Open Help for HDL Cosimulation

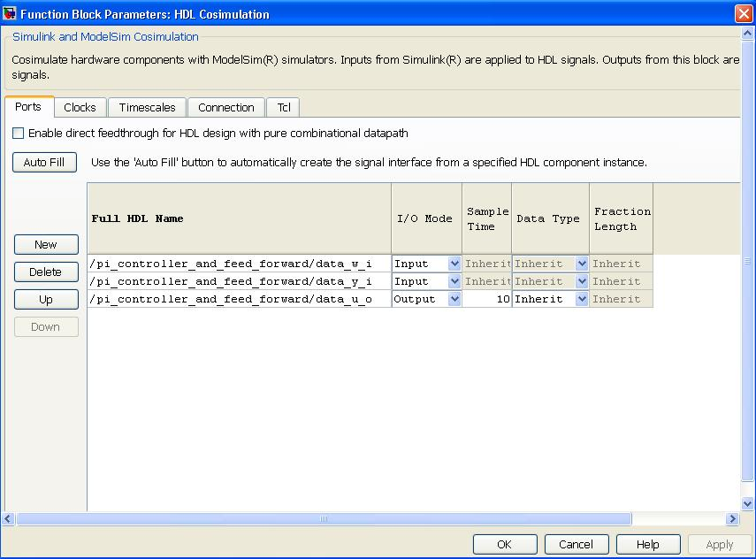[648, 544]
